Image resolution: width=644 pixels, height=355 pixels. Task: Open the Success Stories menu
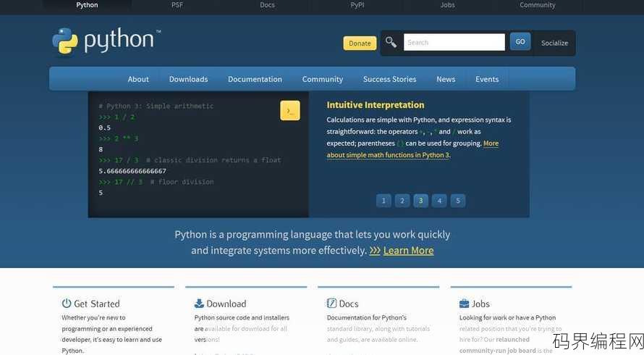pyautogui.click(x=390, y=79)
